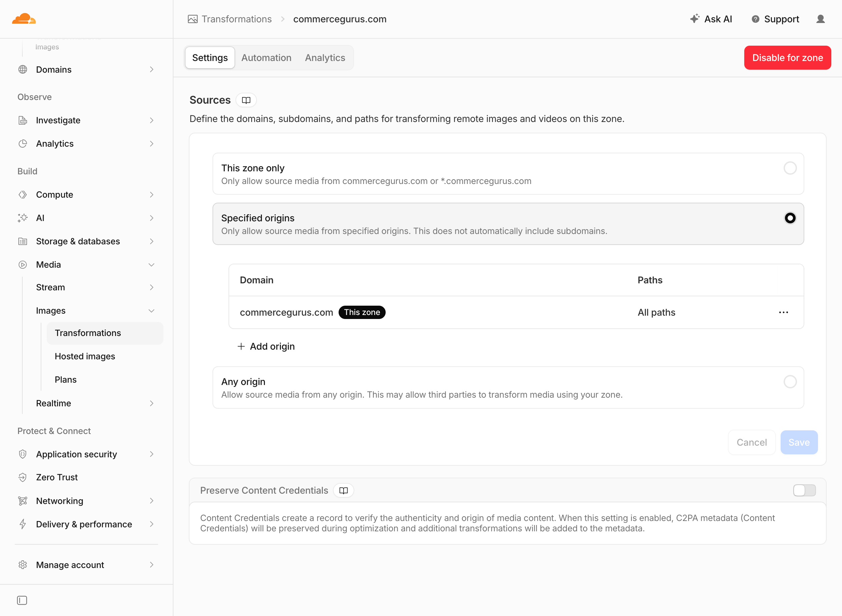Click the This zone badge

(x=362, y=312)
